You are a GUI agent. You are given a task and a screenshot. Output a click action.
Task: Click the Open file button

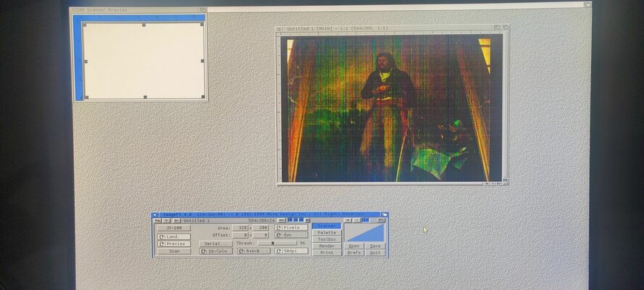354,246
